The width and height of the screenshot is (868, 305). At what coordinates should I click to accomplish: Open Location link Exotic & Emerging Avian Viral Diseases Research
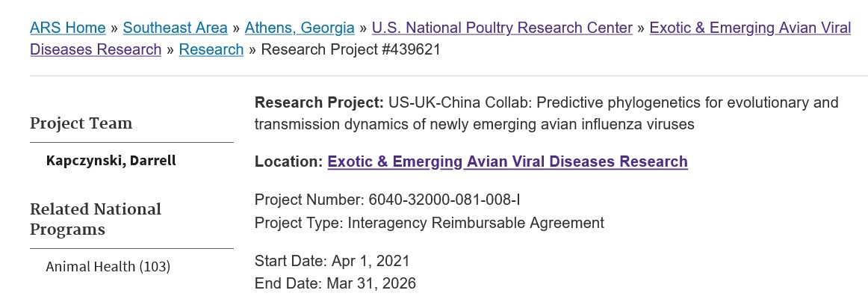[508, 161]
